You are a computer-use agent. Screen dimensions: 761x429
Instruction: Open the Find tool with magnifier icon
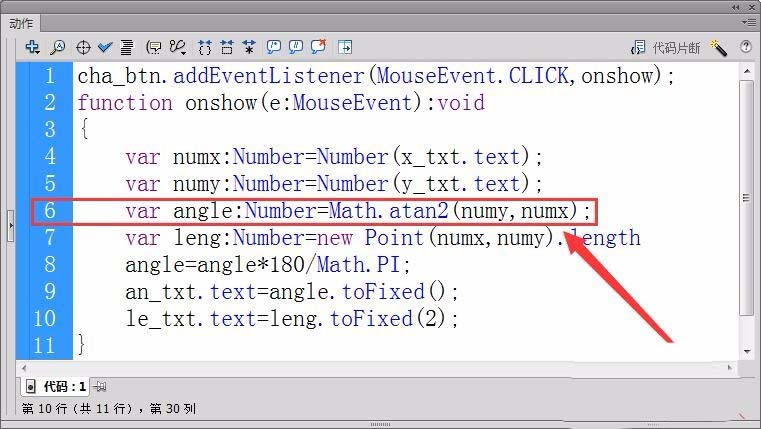58,47
